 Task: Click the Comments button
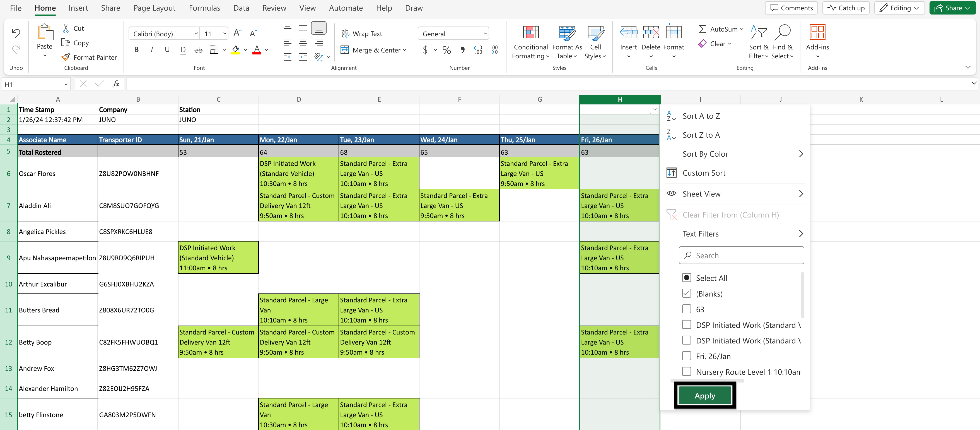(x=791, y=8)
